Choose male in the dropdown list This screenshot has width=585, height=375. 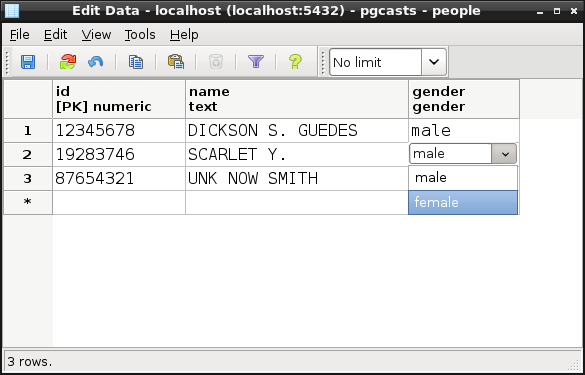point(463,178)
